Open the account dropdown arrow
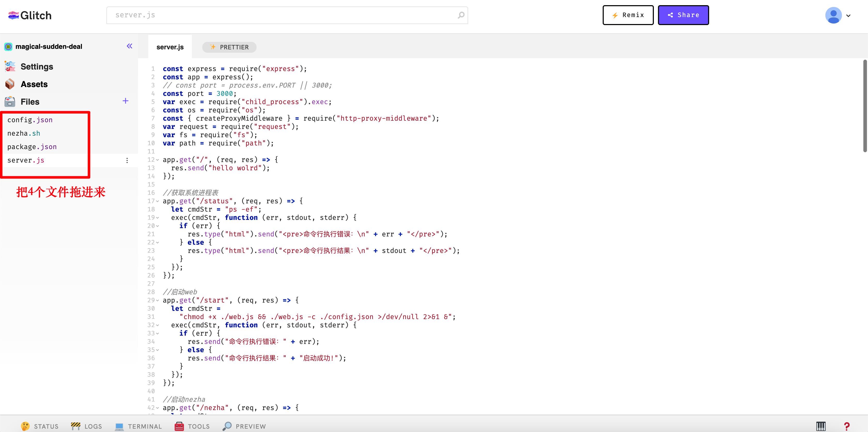This screenshot has width=868, height=432. 848,16
